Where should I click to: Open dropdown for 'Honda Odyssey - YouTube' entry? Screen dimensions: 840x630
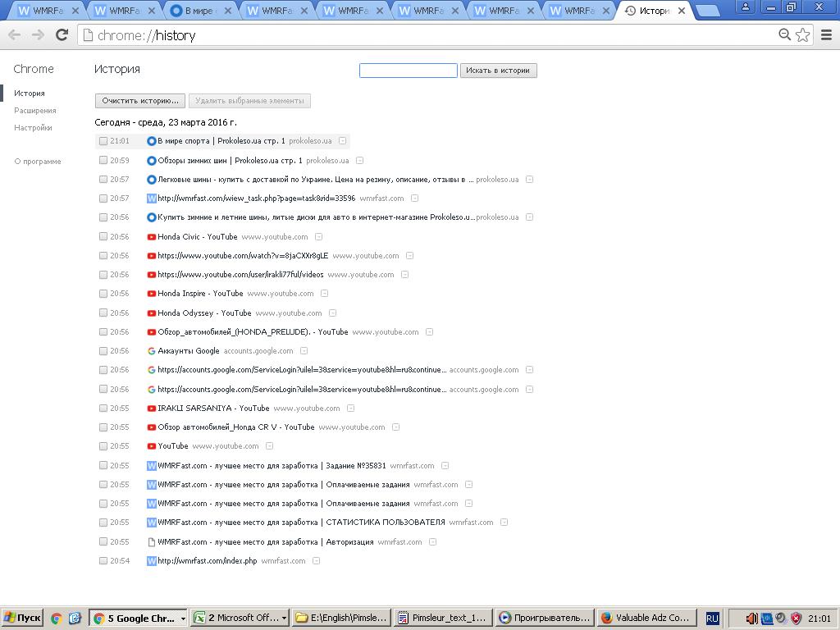pos(333,313)
